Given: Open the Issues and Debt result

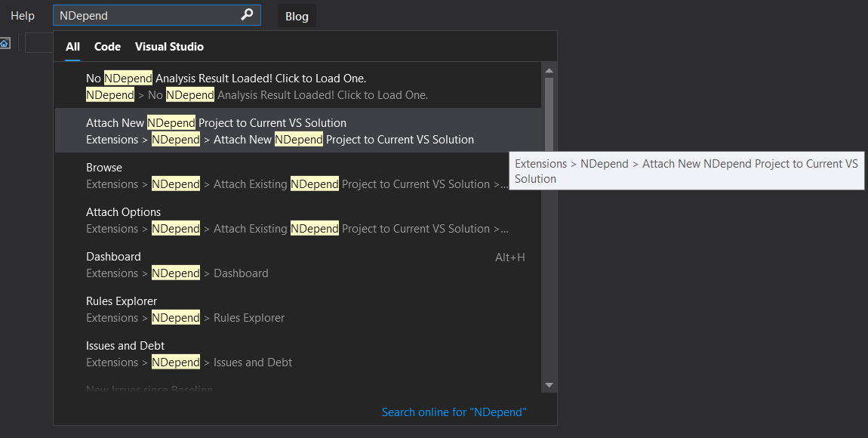Looking at the screenshot, I should pos(298,353).
